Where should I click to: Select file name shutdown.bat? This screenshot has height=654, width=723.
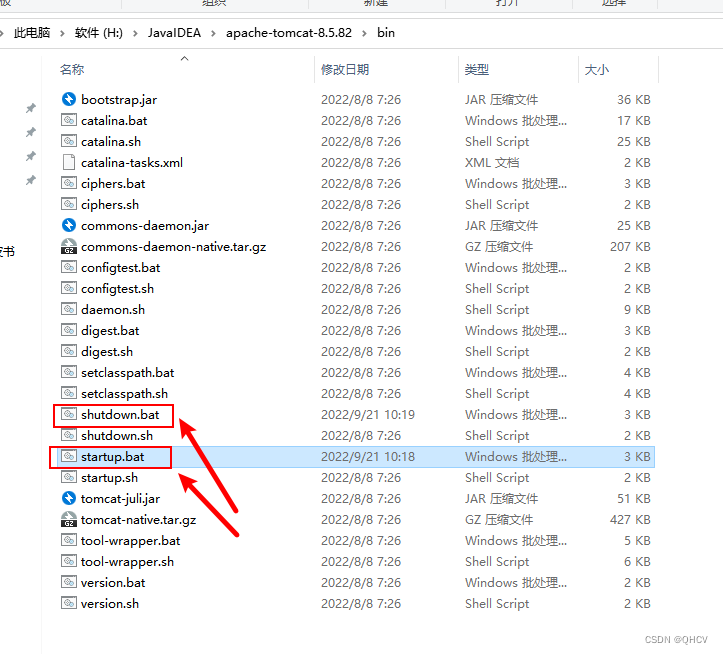(120, 415)
